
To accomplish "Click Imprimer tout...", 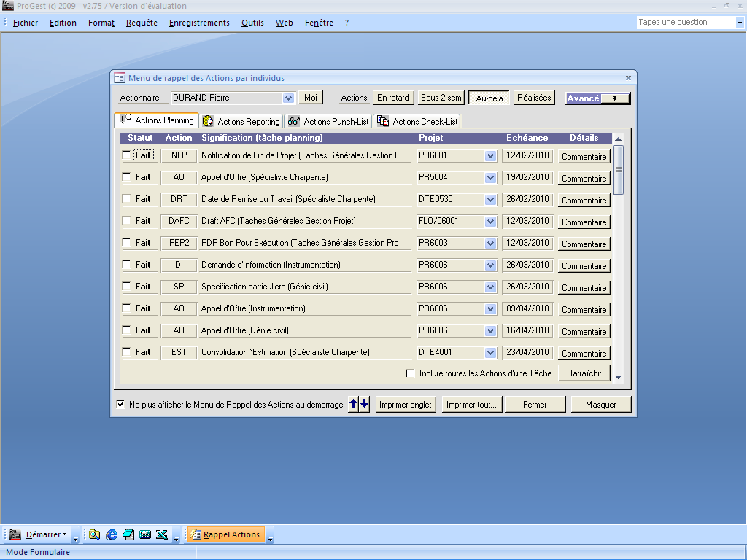I will tap(472, 405).
